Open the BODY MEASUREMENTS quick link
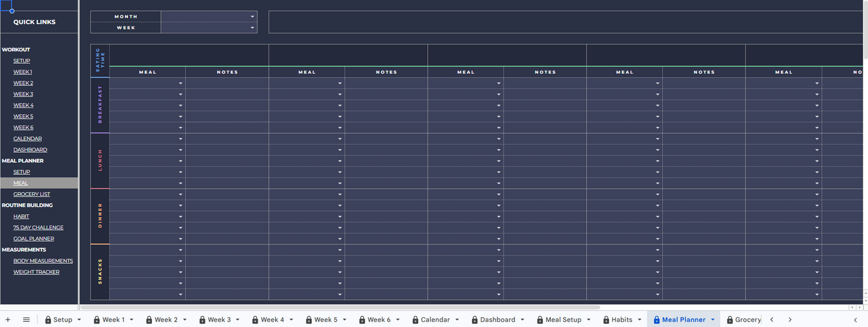The height and width of the screenshot is (327, 868). [43, 261]
